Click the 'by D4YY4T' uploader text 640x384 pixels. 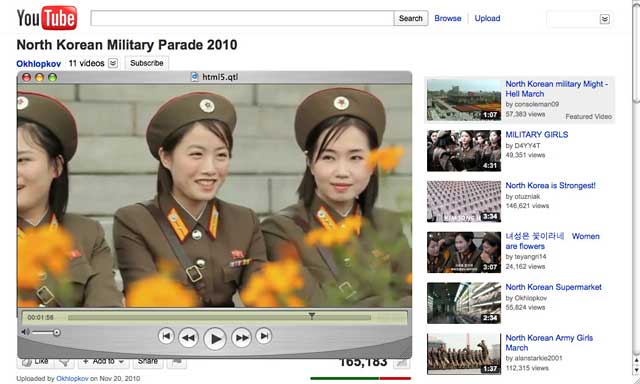click(523, 145)
